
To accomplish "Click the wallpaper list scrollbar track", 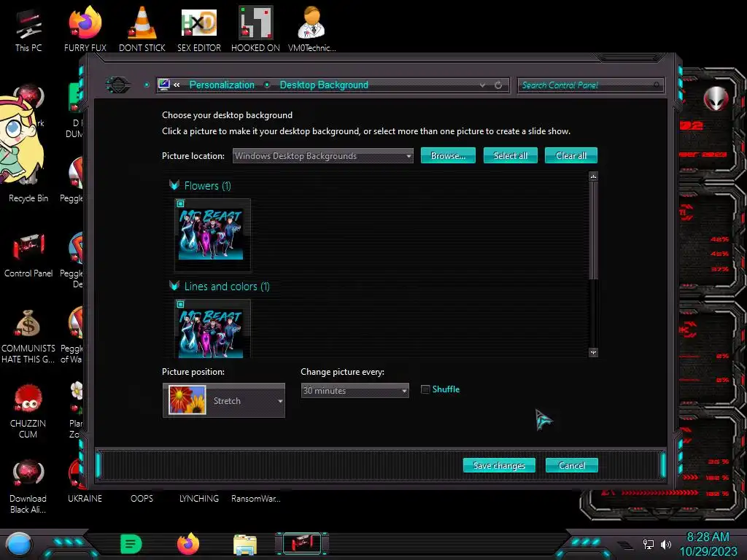I will click(593, 314).
